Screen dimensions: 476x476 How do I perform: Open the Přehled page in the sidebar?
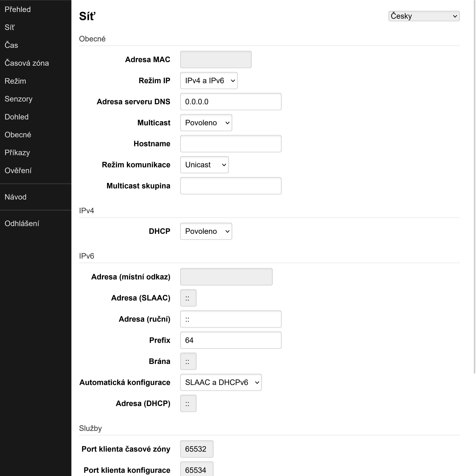coord(17,9)
